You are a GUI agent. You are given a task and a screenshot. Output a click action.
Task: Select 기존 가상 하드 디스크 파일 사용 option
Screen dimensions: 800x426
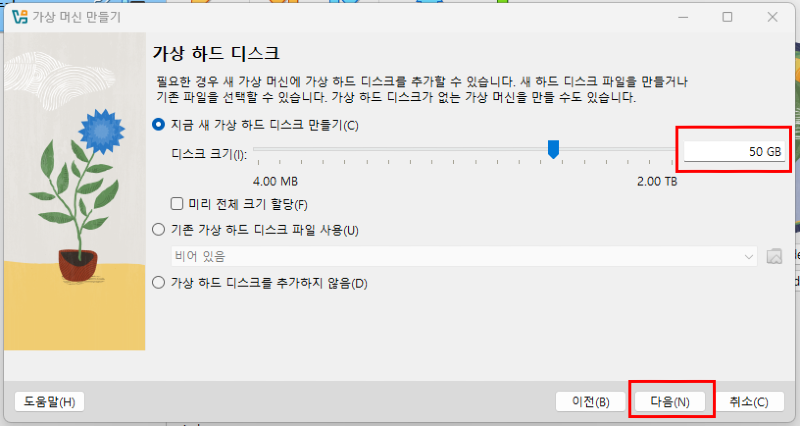(x=158, y=230)
